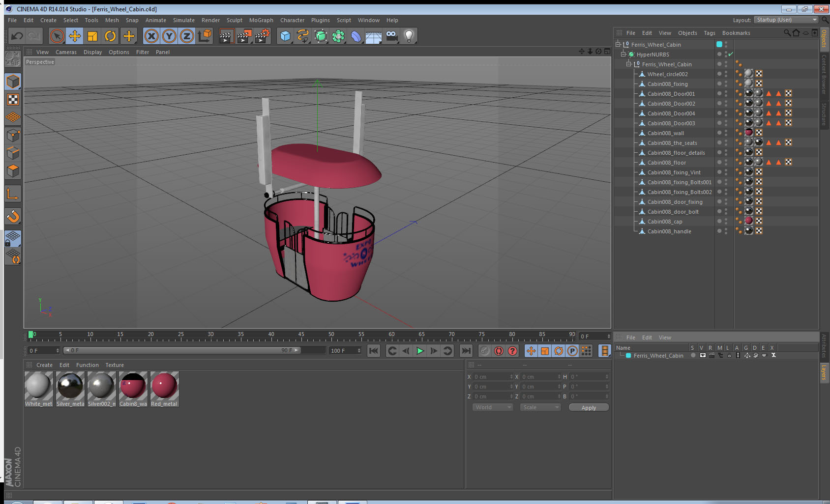Enable the Axis mode icon
This screenshot has width=830, height=504.
pyautogui.click(x=13, y=194)
